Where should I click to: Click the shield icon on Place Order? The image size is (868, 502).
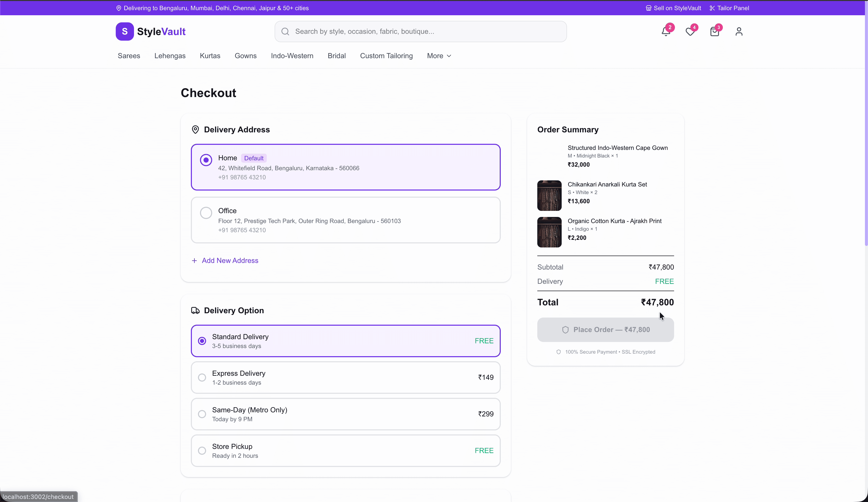point(565,330)
